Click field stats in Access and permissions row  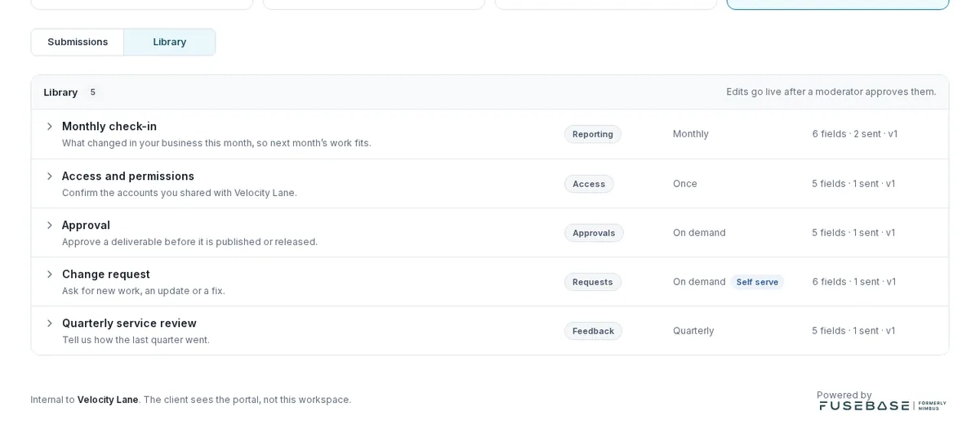(x=853, y=184)
